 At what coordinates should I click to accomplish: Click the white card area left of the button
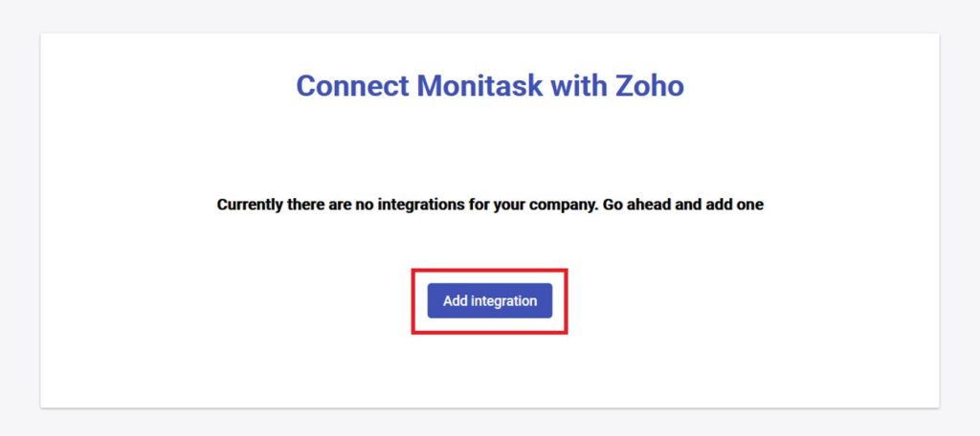[239, 300]
